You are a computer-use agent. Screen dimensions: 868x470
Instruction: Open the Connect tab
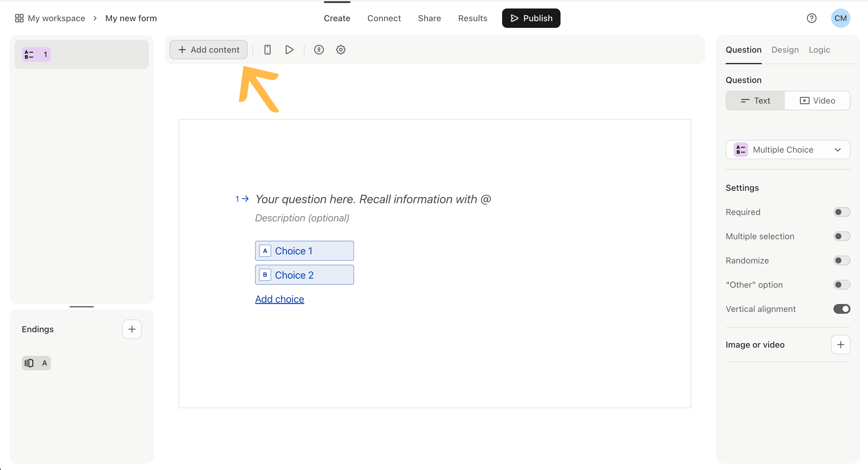click(x=384, y=18)
